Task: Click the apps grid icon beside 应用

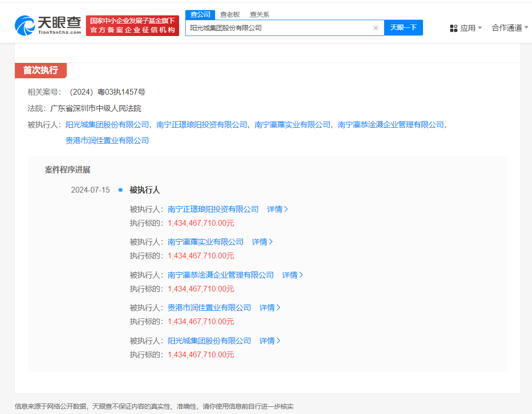Action: pyautogui.click(x=454, y=28)
